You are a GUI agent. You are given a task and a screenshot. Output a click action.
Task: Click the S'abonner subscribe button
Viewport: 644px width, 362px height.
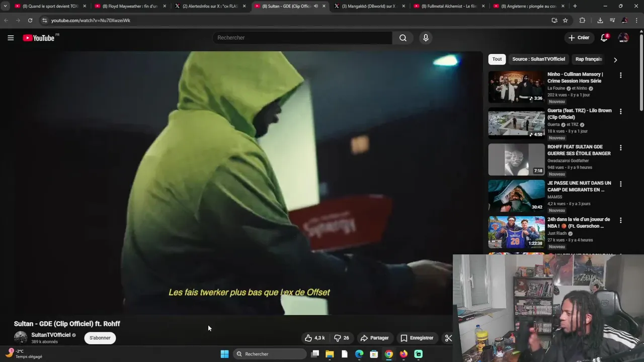coord(100,338)
